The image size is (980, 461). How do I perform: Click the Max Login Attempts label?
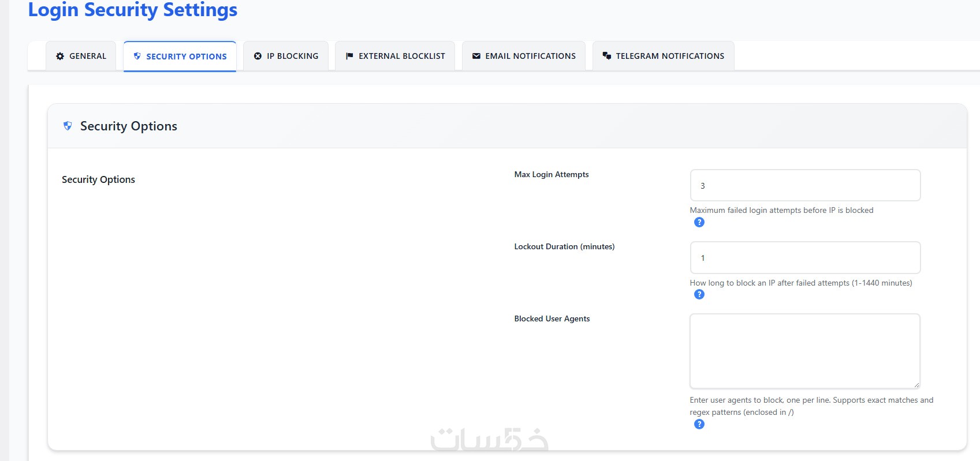(x=552, y=174)
